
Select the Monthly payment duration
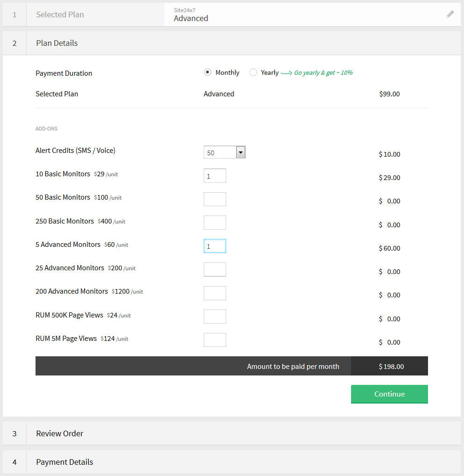[x=207, y=72]
